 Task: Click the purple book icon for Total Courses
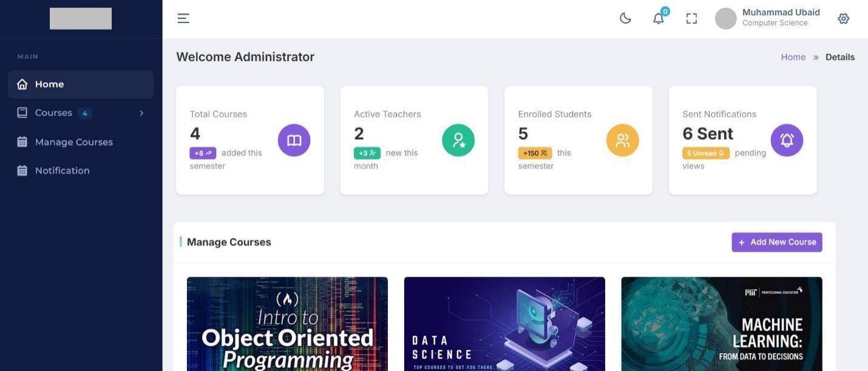click(x=294, y=140)
